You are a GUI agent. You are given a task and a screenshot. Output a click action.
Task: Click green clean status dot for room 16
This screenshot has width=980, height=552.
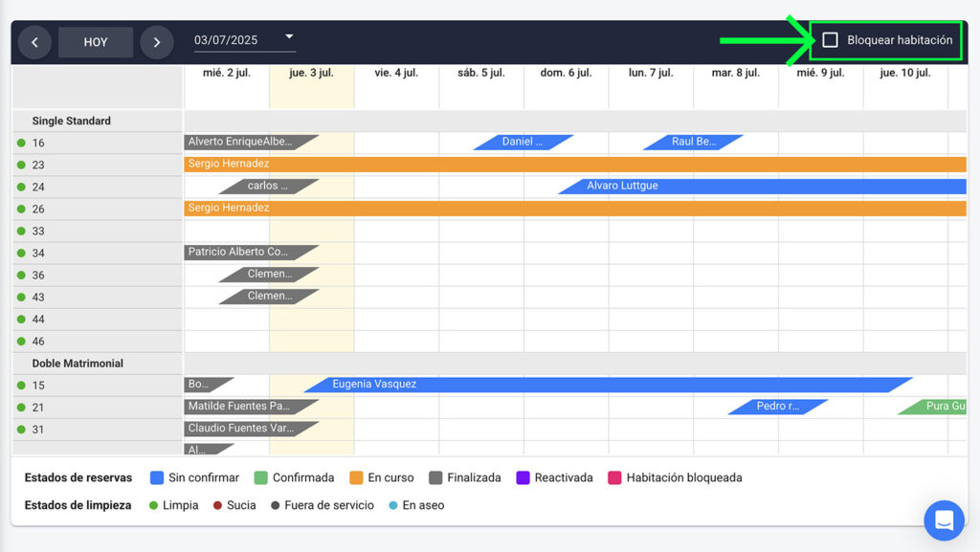pos(21,143)
